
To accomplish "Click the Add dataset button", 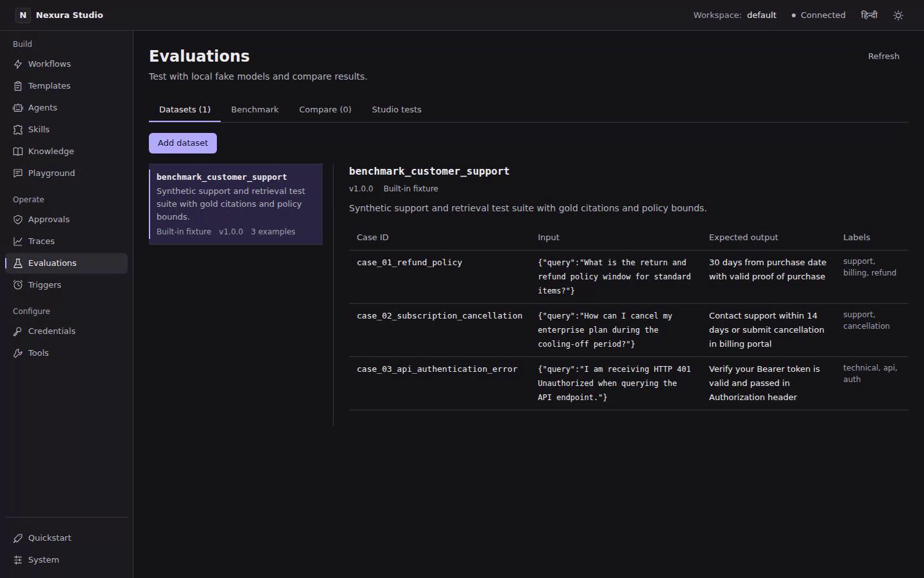I will [183, 143].
